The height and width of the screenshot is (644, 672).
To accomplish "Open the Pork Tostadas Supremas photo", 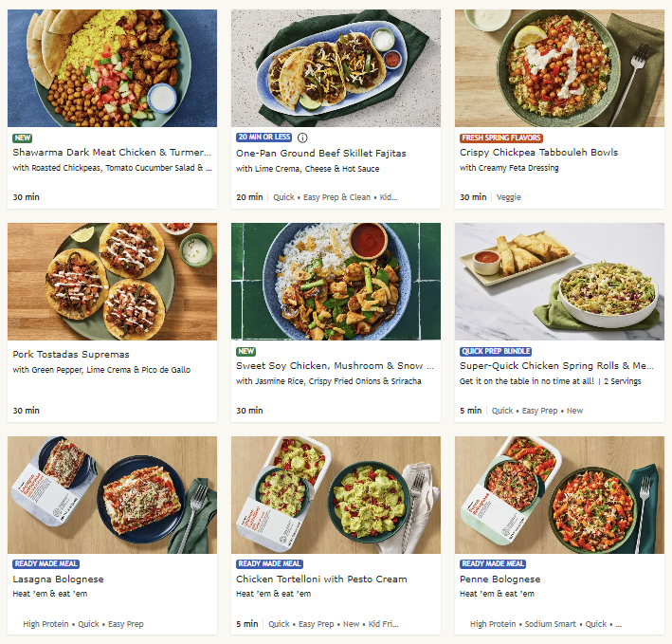I will pos(112,282).
